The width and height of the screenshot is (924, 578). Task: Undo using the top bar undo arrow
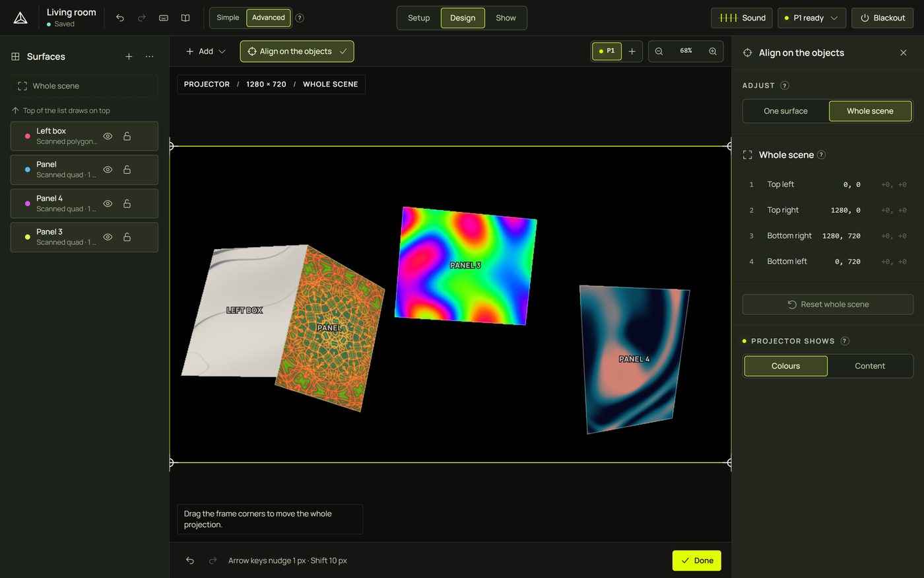point(120,18)
